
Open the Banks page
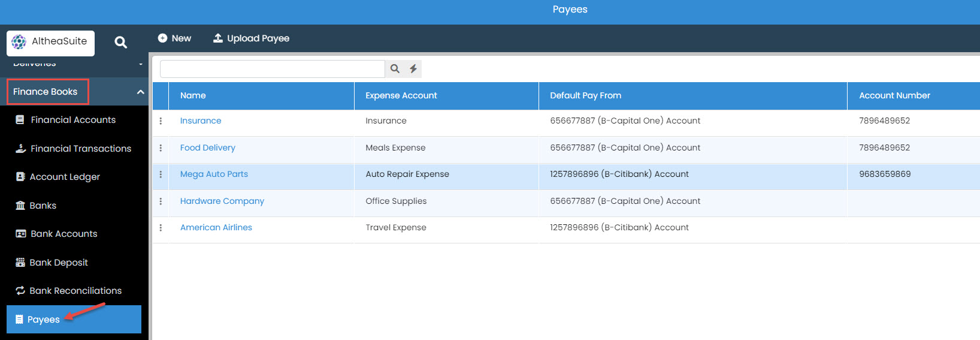point(43,206)
